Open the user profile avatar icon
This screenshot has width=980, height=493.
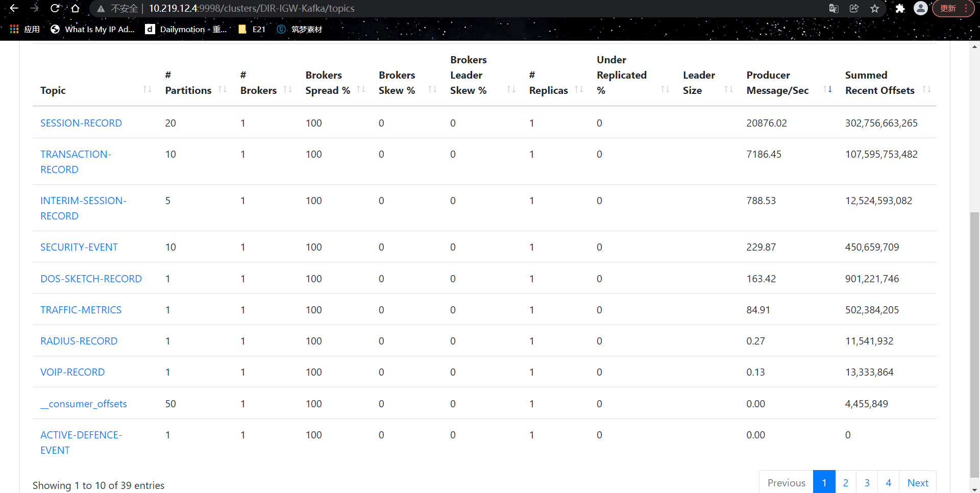[x=920, y=9]
